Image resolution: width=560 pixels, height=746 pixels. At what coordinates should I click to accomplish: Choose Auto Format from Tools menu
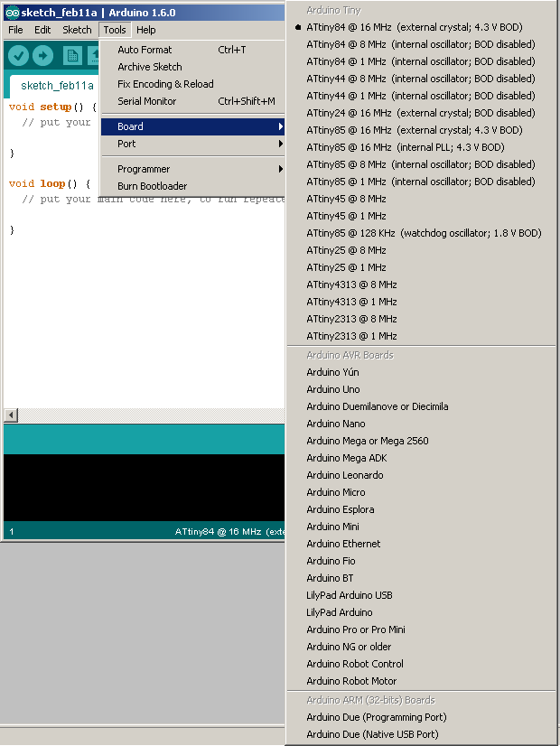192,50
